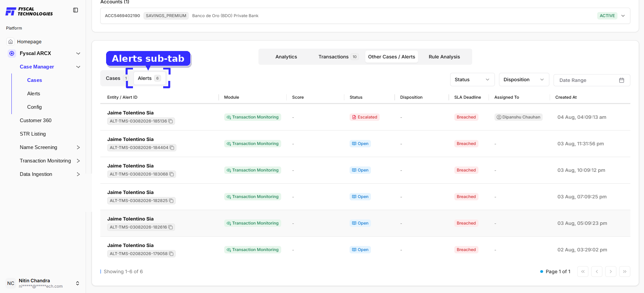Open STR Listing in the sidebar
The height and width of the screenshot is (293, 644).
(x=33, y=134)
